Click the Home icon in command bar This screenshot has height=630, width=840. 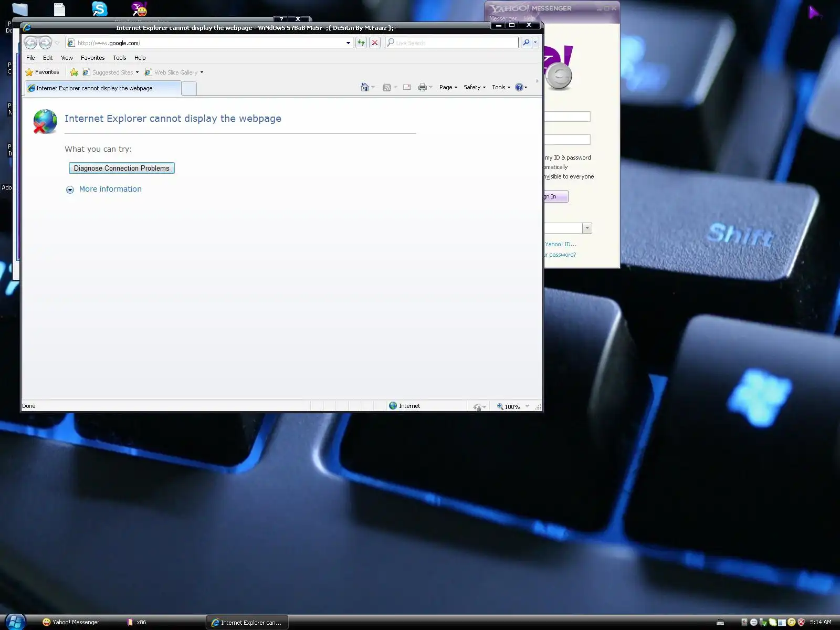point(365,87)
